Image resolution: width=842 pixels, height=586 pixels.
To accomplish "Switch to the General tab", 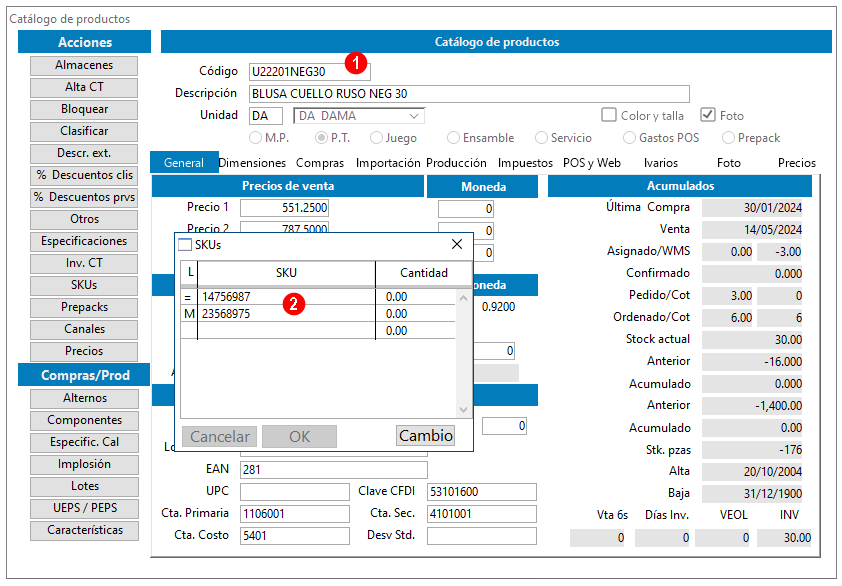I will point(184,163).
